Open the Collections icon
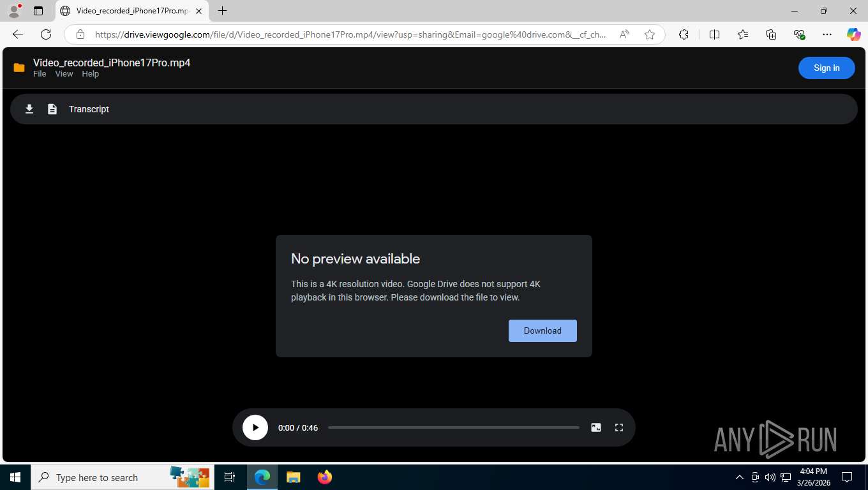Image resolution: width=868 pixels, height=490 pixels. (x=771, y=34)
